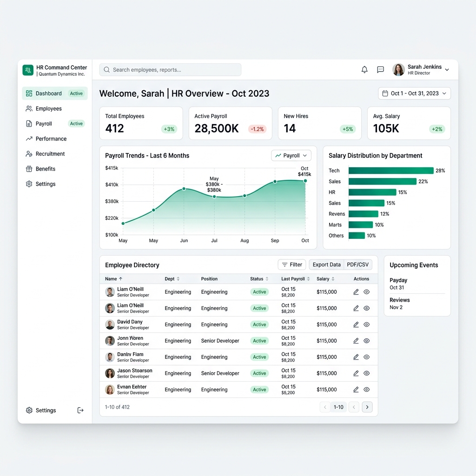Expand the user menu chevron beside Sarah Jenkins
The image size is (476, 476).
tap(447, 70)
